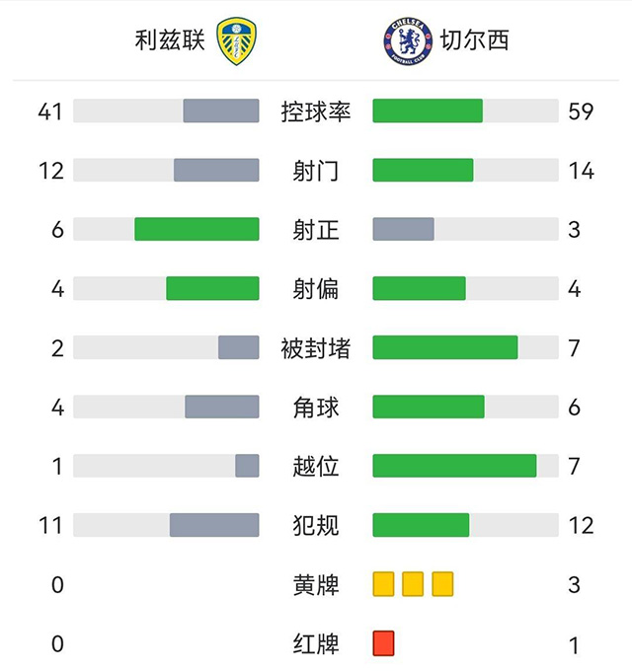Click Chelsea's third yellow card icon

tap(442, 584)
